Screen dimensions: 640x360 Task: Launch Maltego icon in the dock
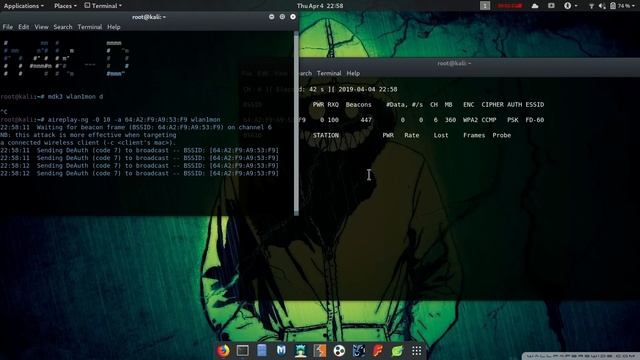tap(359, 351)
